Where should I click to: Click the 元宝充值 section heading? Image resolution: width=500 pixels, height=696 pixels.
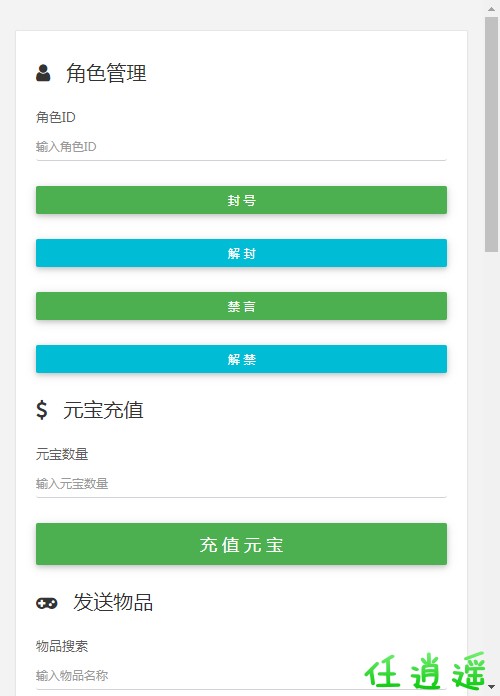[x=103, y=410]
